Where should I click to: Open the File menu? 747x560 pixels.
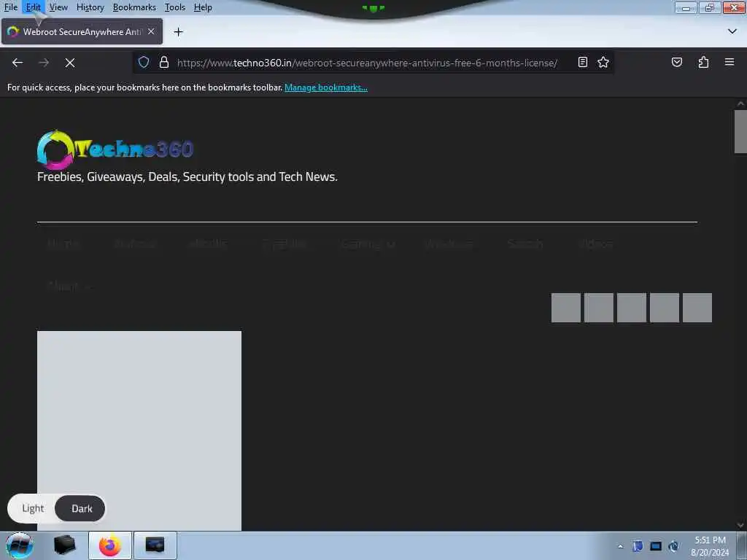coord(10,7)
